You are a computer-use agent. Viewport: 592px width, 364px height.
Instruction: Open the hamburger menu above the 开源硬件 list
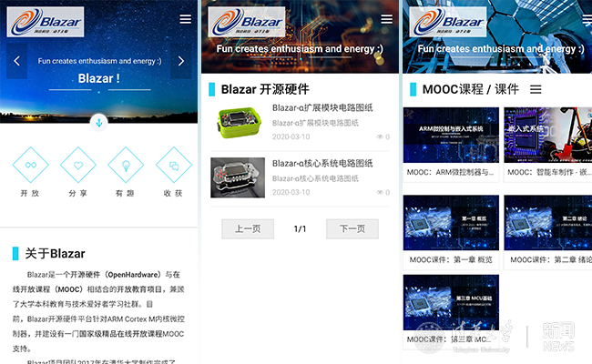coord(388,19)
